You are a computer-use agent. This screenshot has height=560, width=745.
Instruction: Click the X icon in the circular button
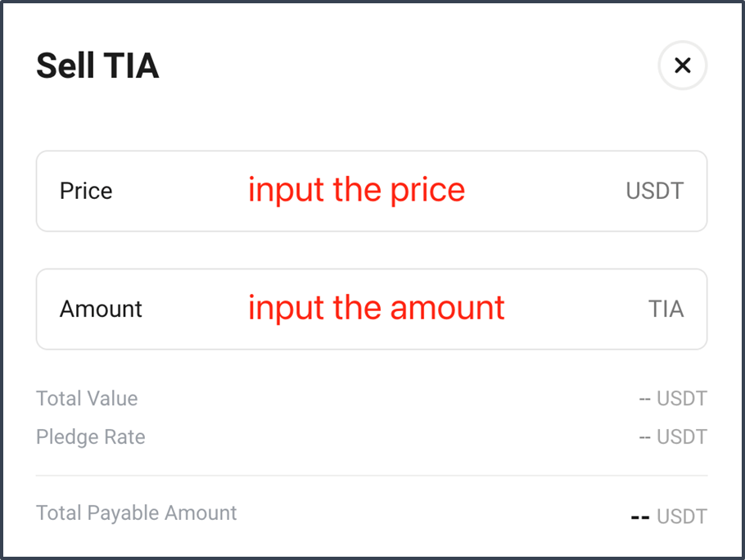[682, 65]
